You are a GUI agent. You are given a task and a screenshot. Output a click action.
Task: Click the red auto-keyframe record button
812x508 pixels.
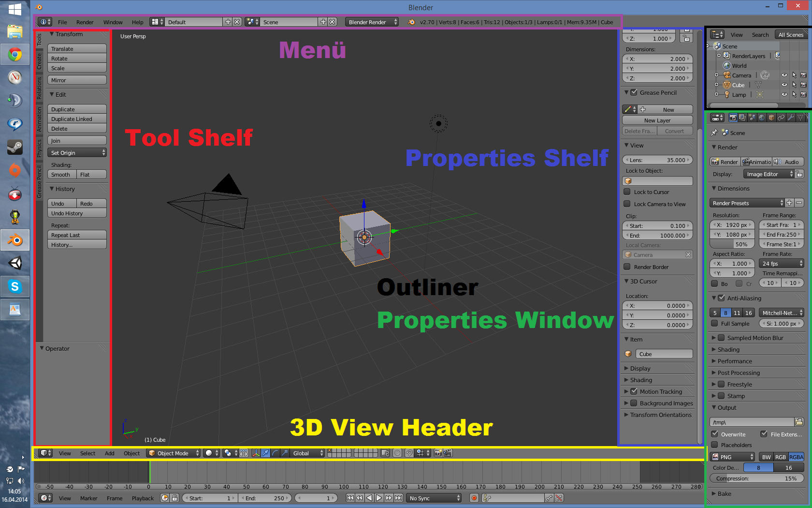tap(474, 498)
